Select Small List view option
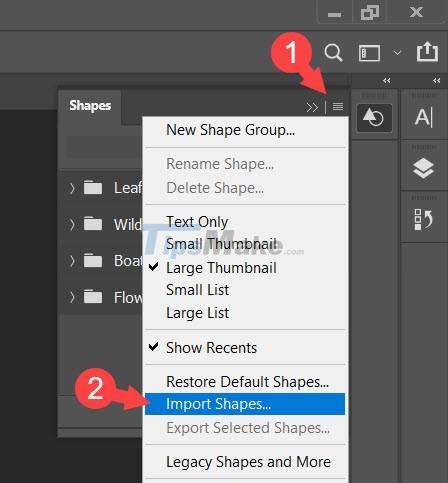 (x=245, y=290)
